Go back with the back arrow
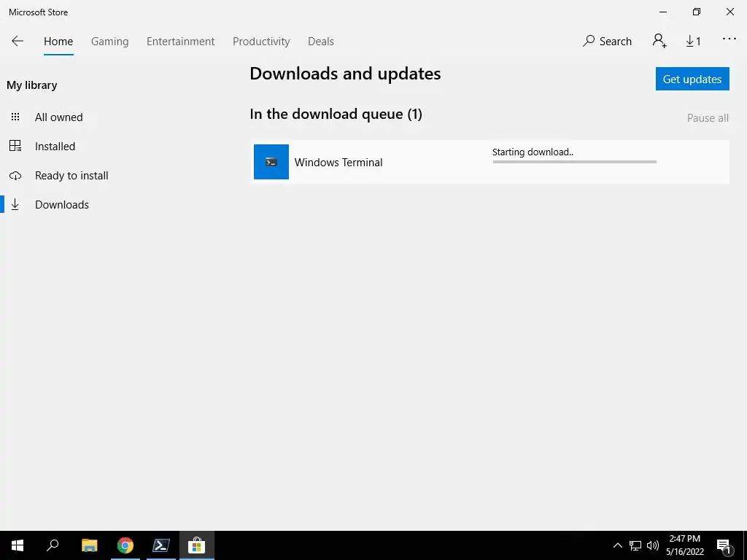 click(18, 41)
